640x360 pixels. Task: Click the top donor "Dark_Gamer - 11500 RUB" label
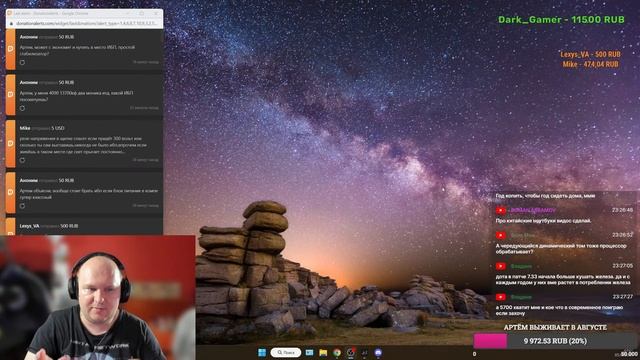[x=561, y=20]
